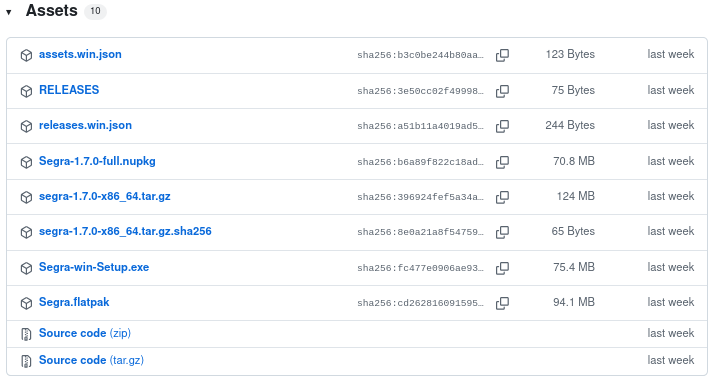Click the zip file icon beside Source code (zip)

(x=26, y=334)
